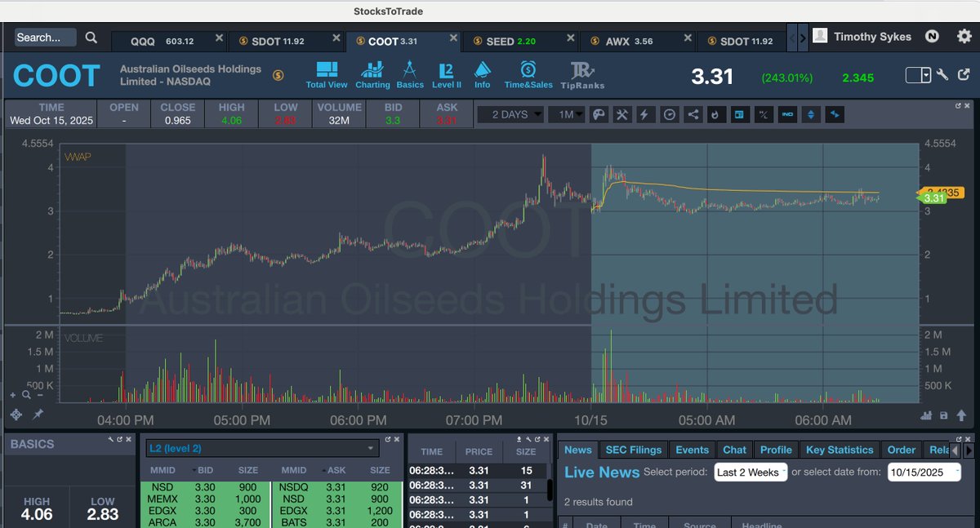Click the chart type bars icon bottom-right
980x528 pixels.
coord(926,415)
